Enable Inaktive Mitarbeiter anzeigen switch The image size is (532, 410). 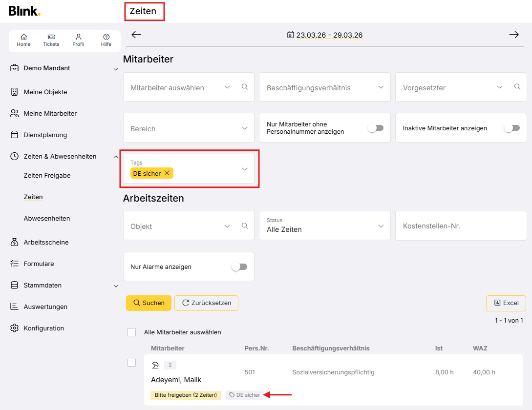click(x=511, y=128)
